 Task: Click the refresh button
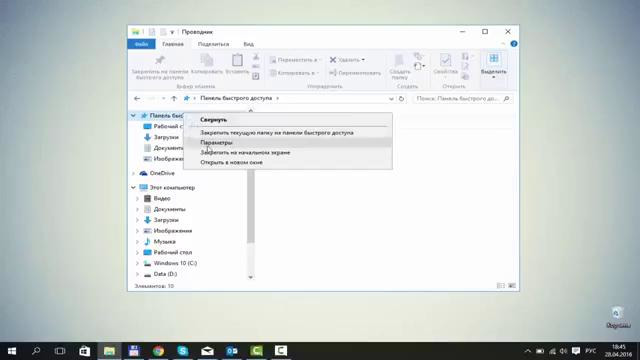(402, 99)
